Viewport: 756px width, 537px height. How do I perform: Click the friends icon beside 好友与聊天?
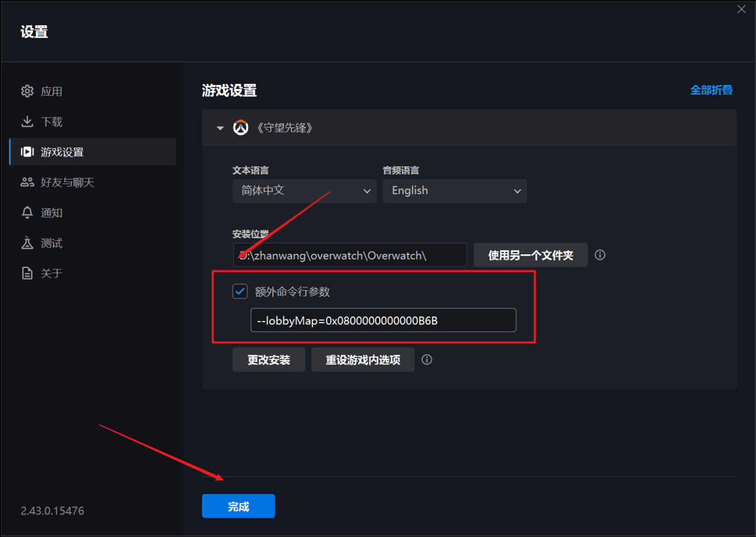click(x=27, y=182)
